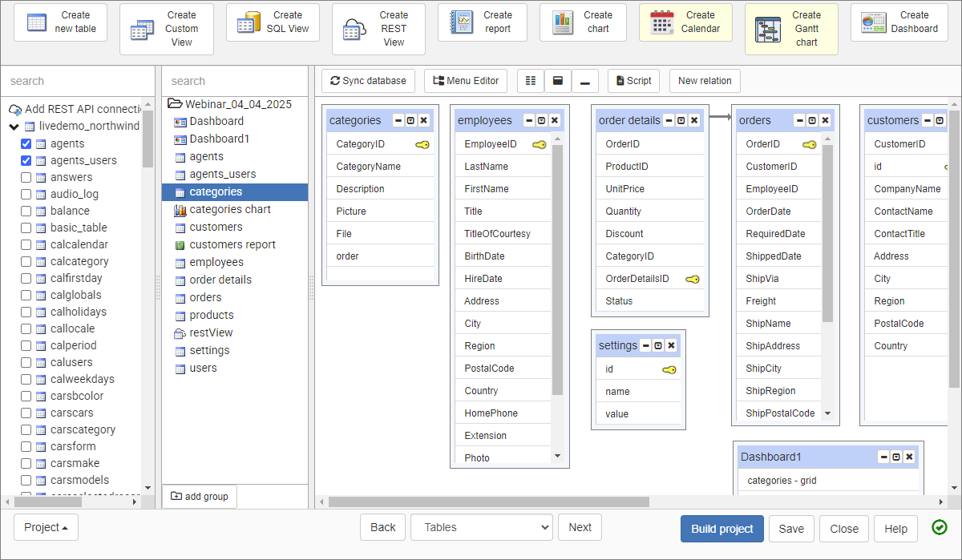The height and width of the screenshot is (560, 962).
Task: Click the New relation button
Action: (x=704, y=80)
